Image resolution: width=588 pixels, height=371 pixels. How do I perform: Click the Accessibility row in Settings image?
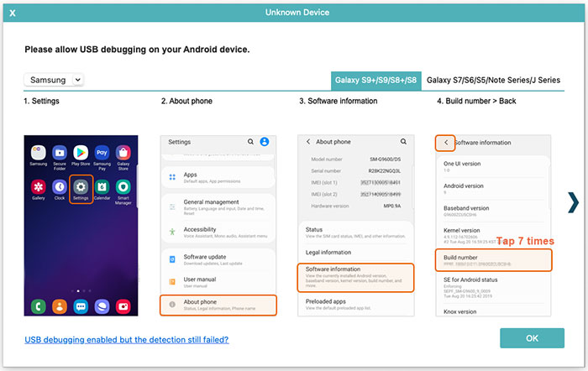point(218,232)
